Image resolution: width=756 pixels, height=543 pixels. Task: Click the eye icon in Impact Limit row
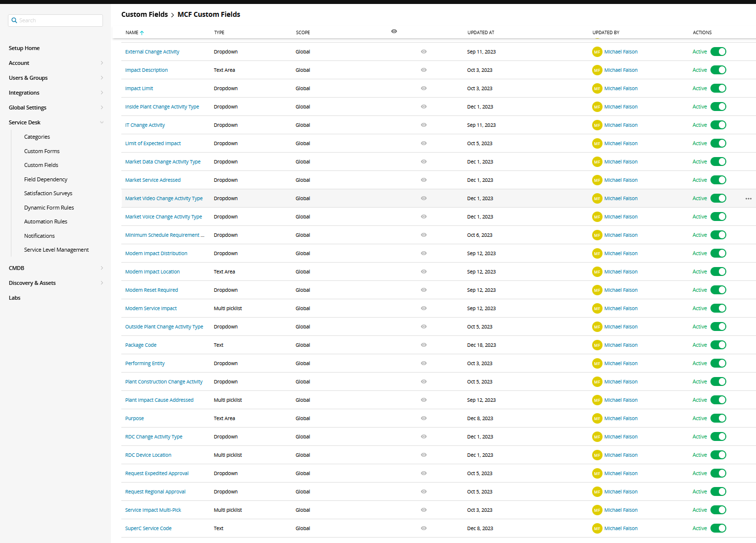pos(424,88)
